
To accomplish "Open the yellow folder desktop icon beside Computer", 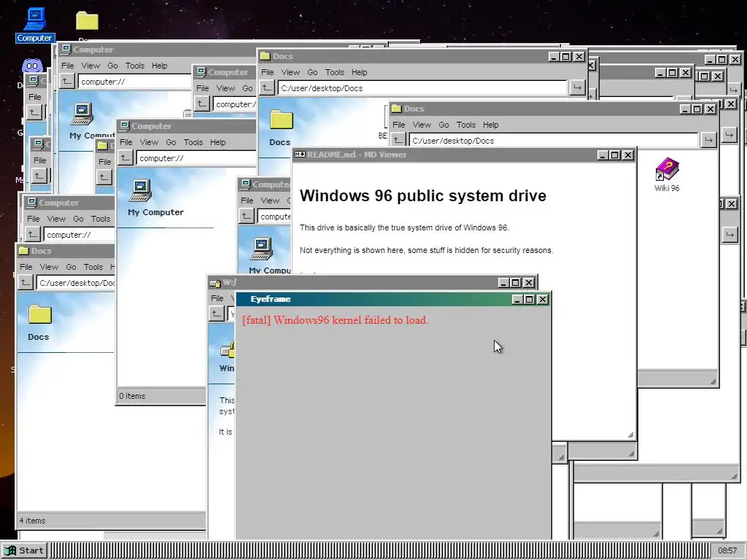I will [88, 21].
